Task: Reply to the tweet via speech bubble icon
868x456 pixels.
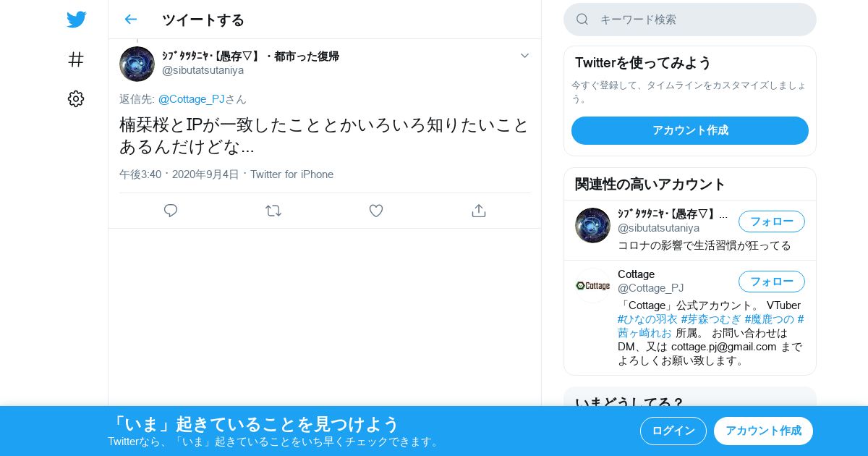Action: tap(171, 211)
